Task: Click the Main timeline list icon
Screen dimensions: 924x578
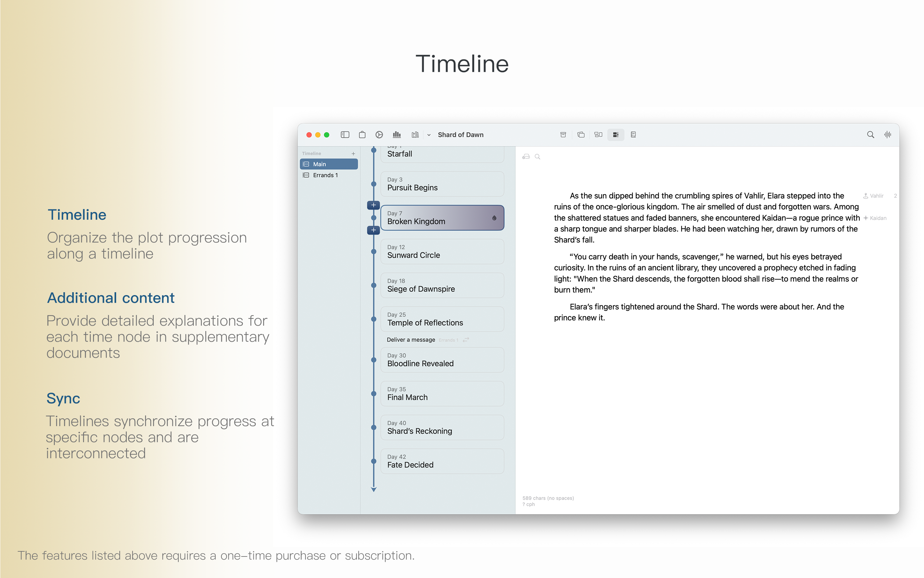Action: 306,164
